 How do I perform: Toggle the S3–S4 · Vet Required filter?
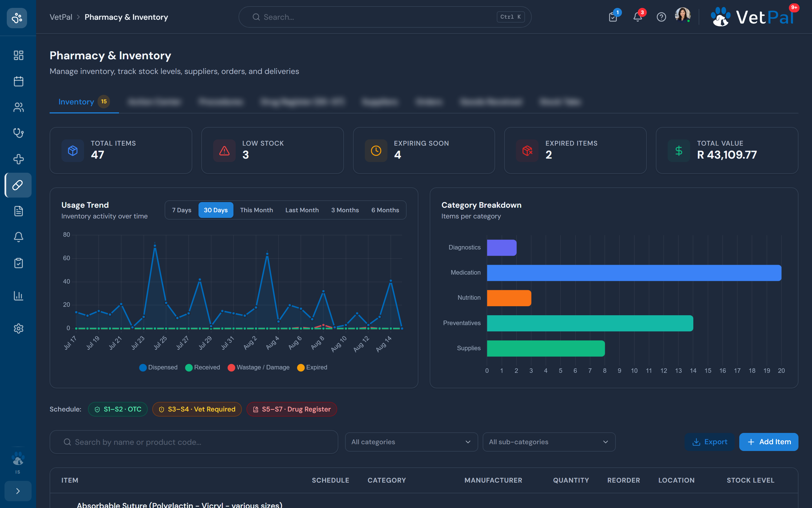pyautogui.click(x=197, y=409)
